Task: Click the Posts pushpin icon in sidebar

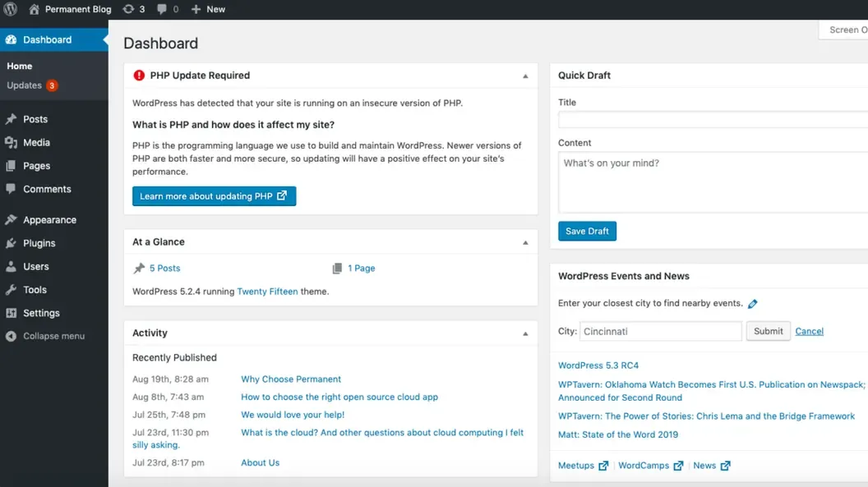Action: [11, 119]
